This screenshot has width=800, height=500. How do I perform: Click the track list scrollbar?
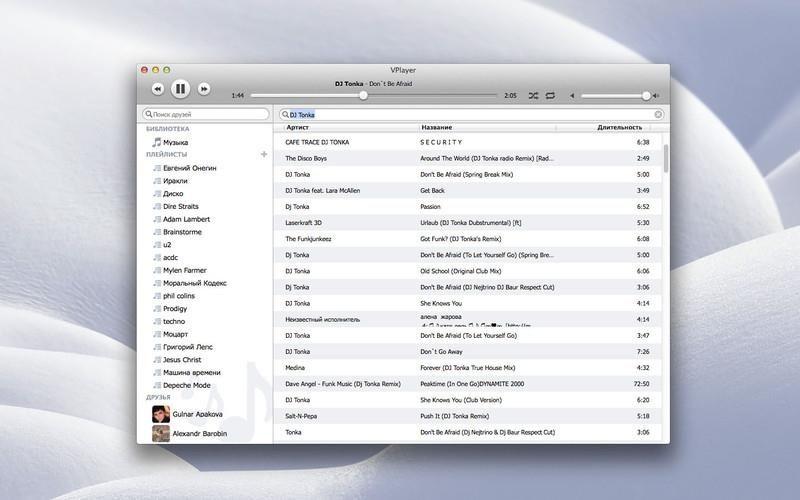(x=665, y=158)
